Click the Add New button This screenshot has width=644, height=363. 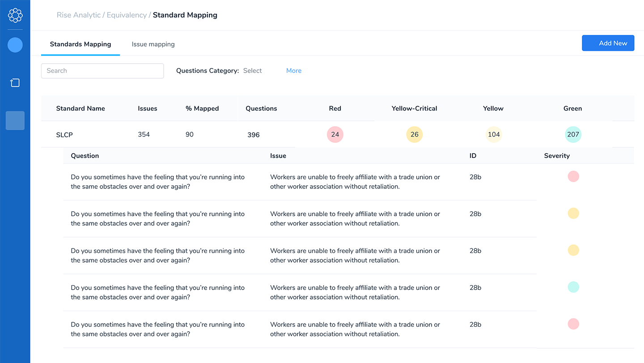click(608, 43)
